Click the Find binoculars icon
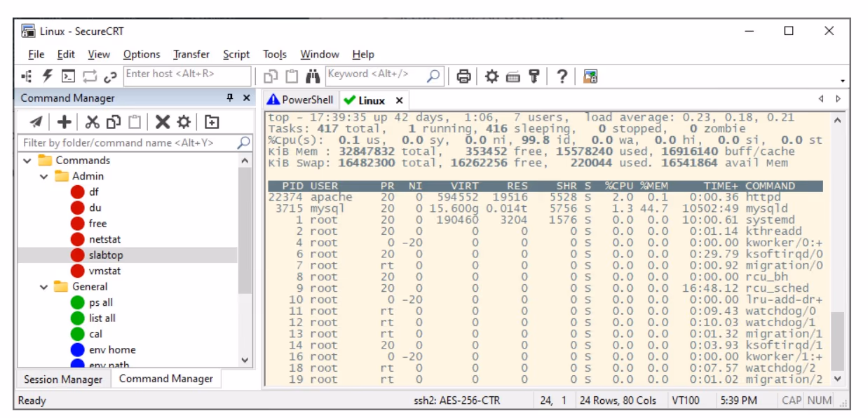 (313, 76)
